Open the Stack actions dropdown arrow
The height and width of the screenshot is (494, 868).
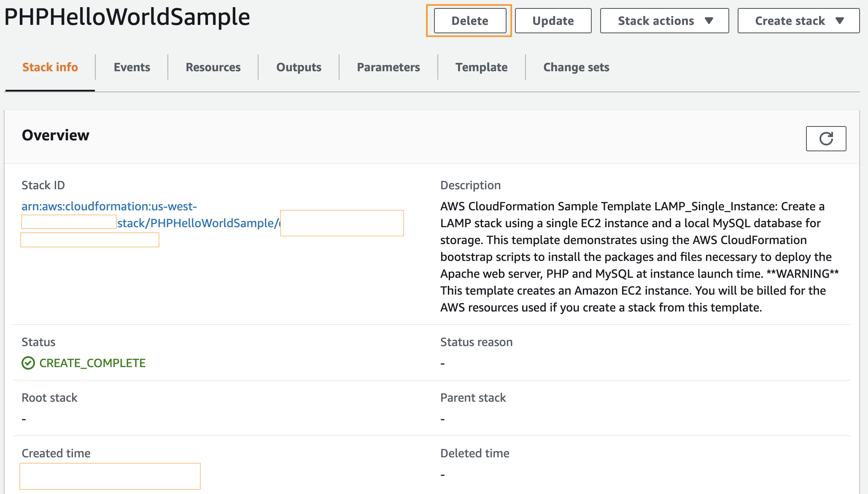click(709, 21)
